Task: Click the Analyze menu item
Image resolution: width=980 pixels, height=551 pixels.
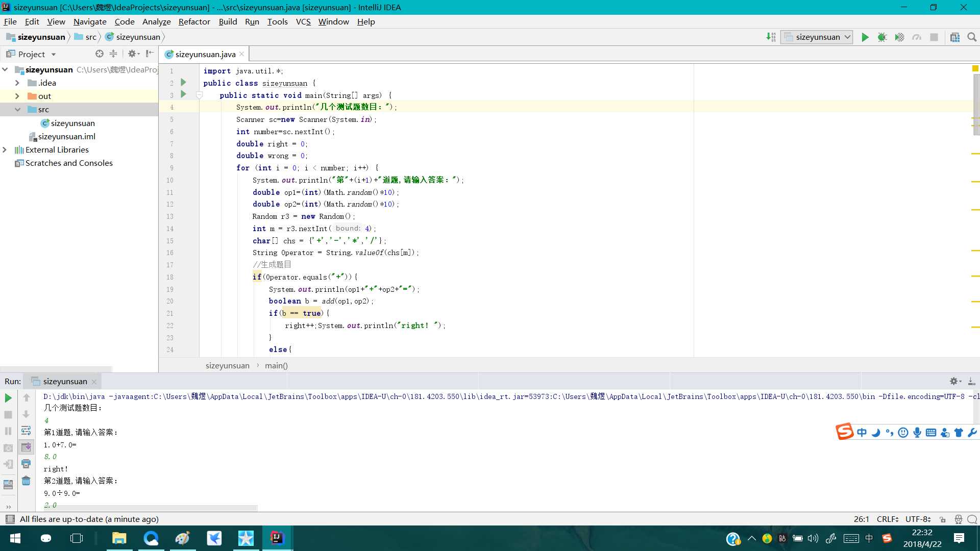Action: [155, 21]
